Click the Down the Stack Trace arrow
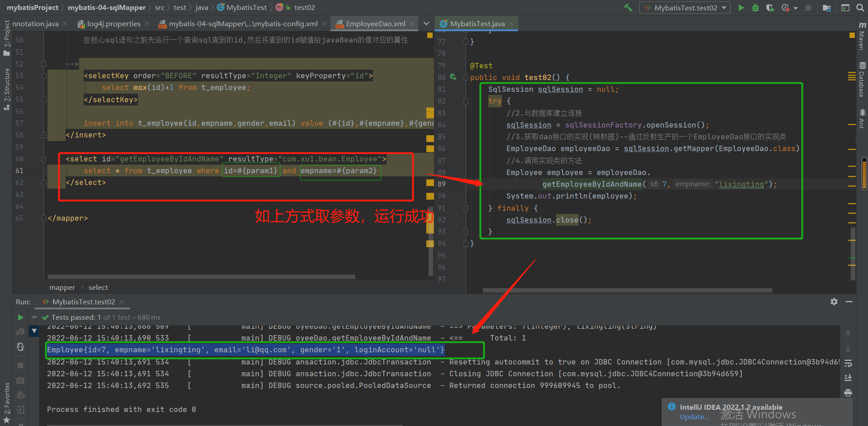 point(848,349)
